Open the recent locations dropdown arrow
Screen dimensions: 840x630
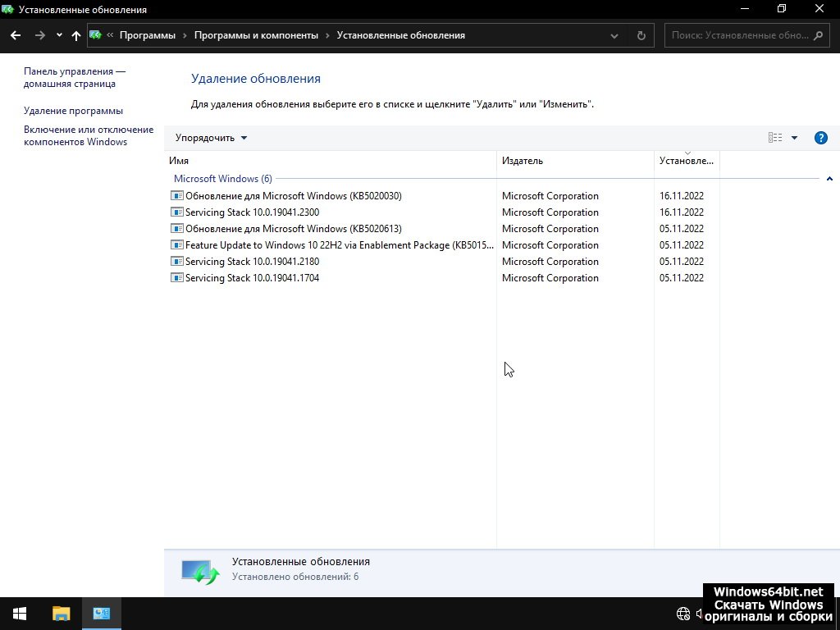pyautogui.click(x=59, y=35)
